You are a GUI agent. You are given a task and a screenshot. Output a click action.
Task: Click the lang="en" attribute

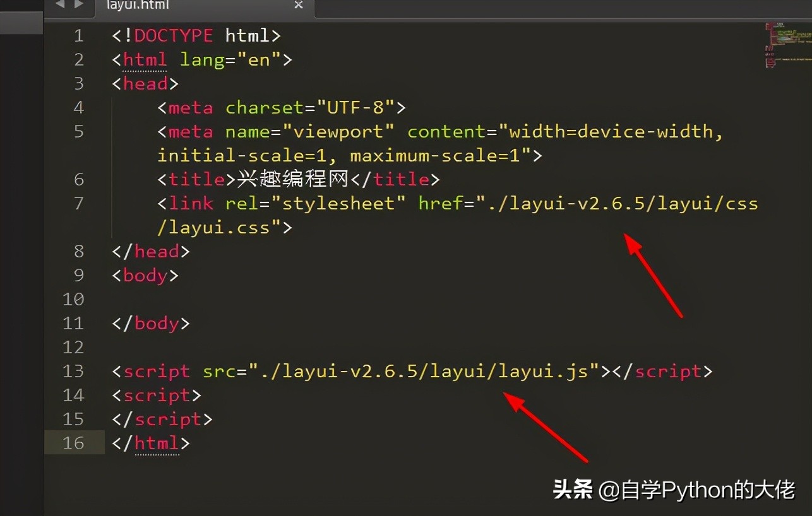[230, 59]
